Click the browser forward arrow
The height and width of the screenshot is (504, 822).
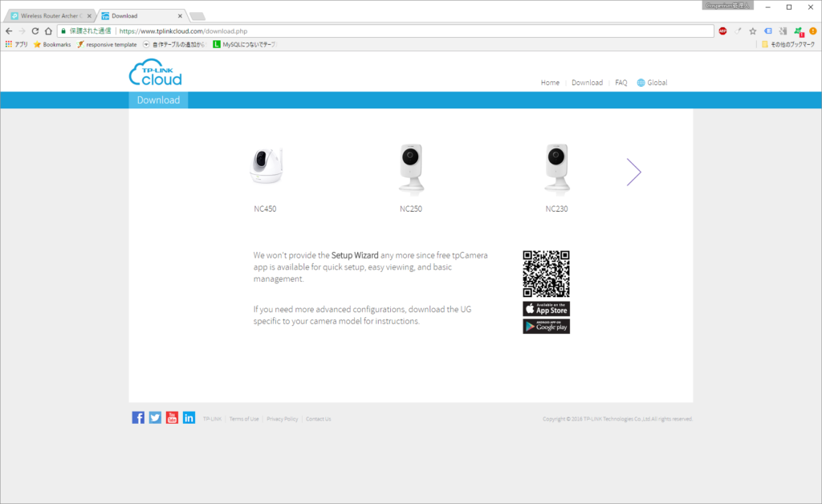coord(22,31)
